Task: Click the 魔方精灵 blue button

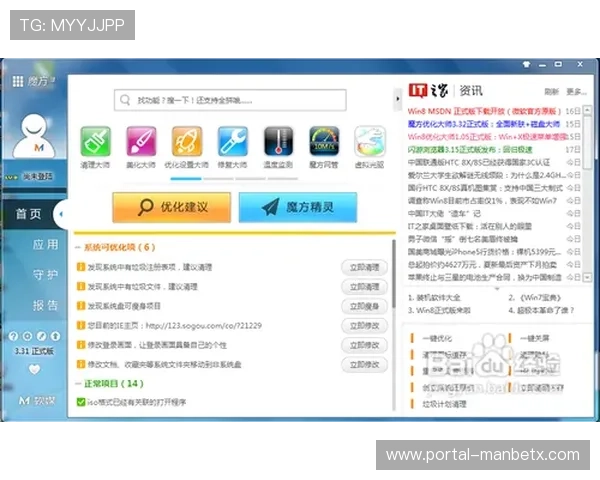Action: point(298,207)
